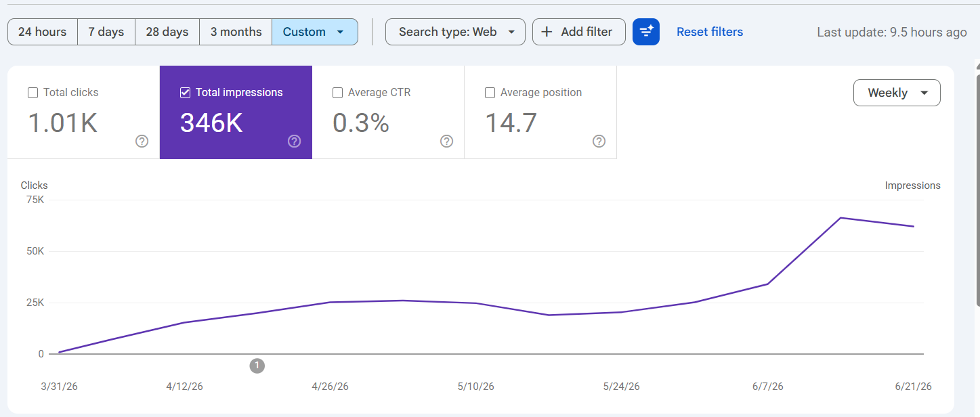Click the plus icon in Add filter
Viewport: 980px width, 417px height.
[x=547, y=32]
